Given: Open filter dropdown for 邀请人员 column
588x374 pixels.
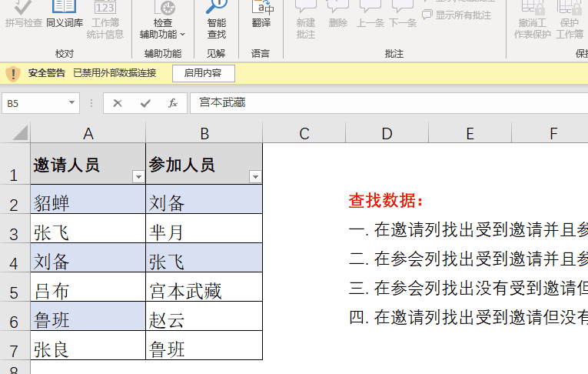Looking at the screenshot, I should pyautogui.click(x=138, y=177).
